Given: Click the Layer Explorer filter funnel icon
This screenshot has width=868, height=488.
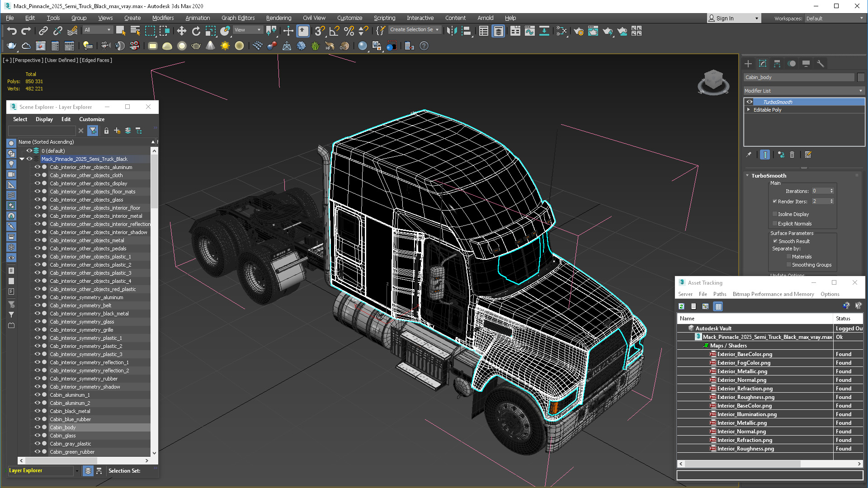Looking at the screenshot, I should [93, 131].
